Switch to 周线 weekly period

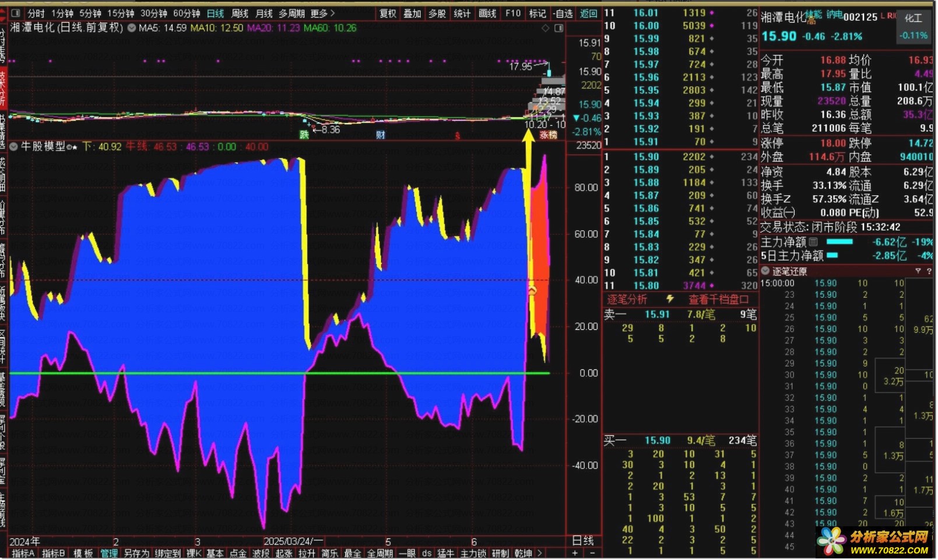click(240, 13)
